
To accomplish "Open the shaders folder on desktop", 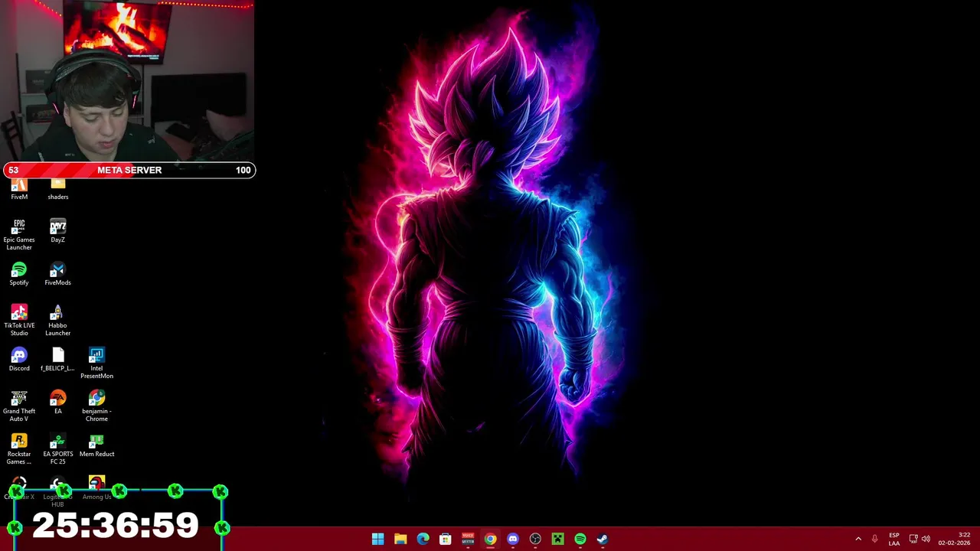I will pyautogui.click(x=58, y=189).
